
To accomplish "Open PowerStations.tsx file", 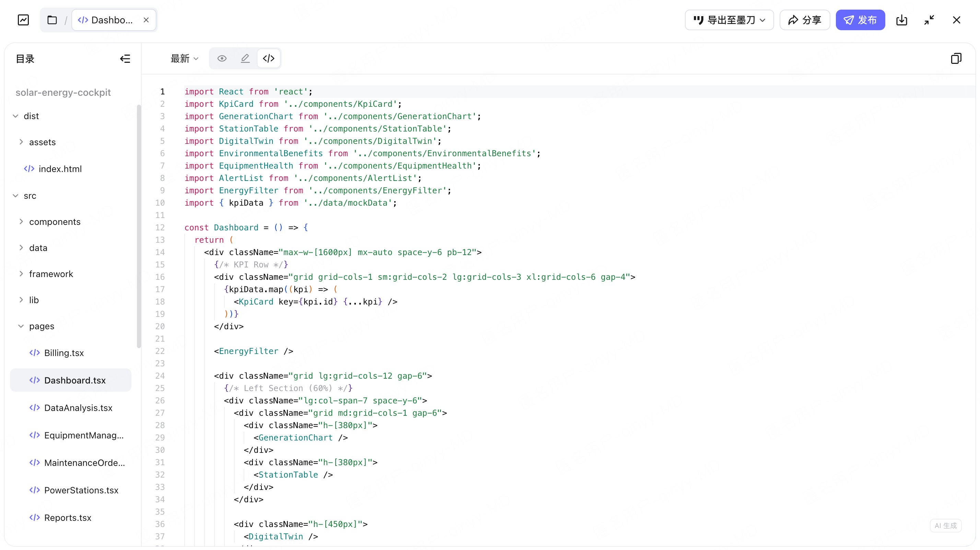I will [x=81, y=490].
